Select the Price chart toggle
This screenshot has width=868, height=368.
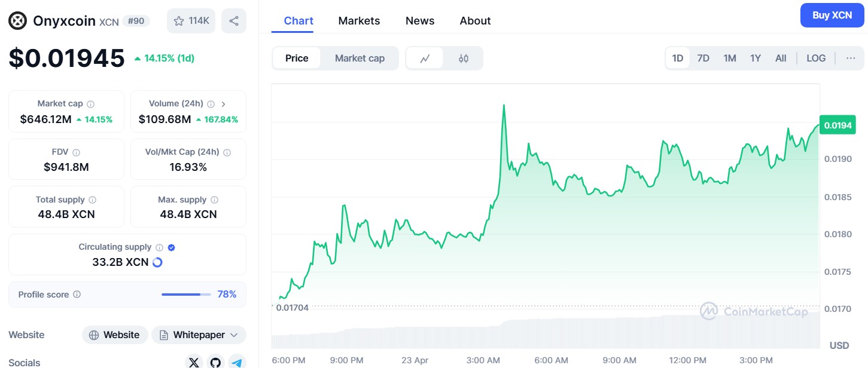(297, 59)
